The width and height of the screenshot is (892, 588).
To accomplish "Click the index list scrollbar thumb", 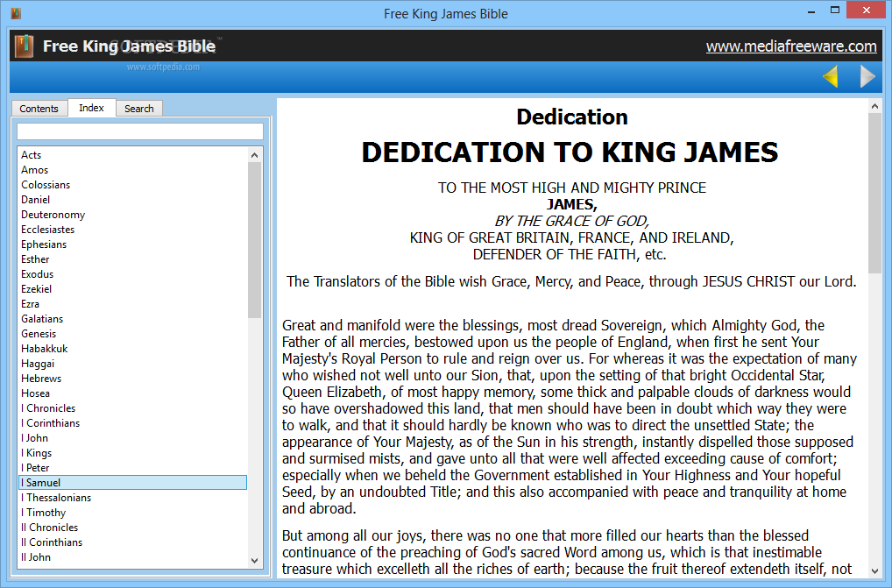I will [x=254, y=240].
